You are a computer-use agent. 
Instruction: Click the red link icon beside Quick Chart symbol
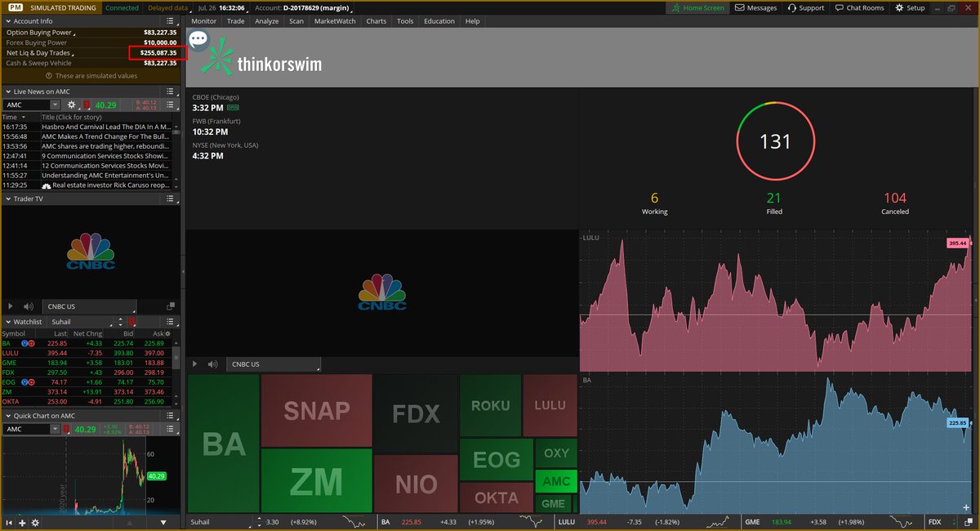(67, 429)
